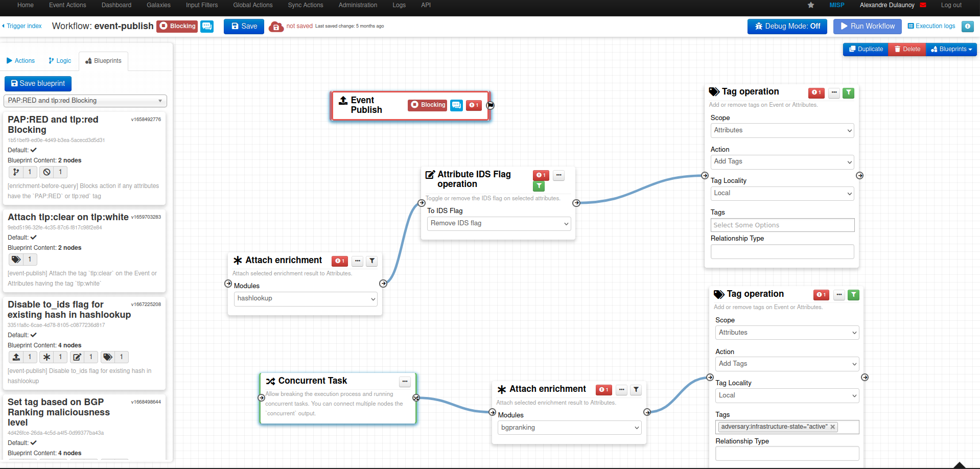Expand the To IDS Flag dropdown

coord(499,223)
